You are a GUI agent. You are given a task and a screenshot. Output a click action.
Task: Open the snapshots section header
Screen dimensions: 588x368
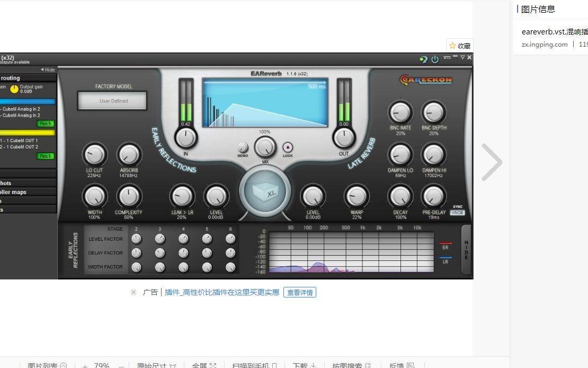click(28, 183)
